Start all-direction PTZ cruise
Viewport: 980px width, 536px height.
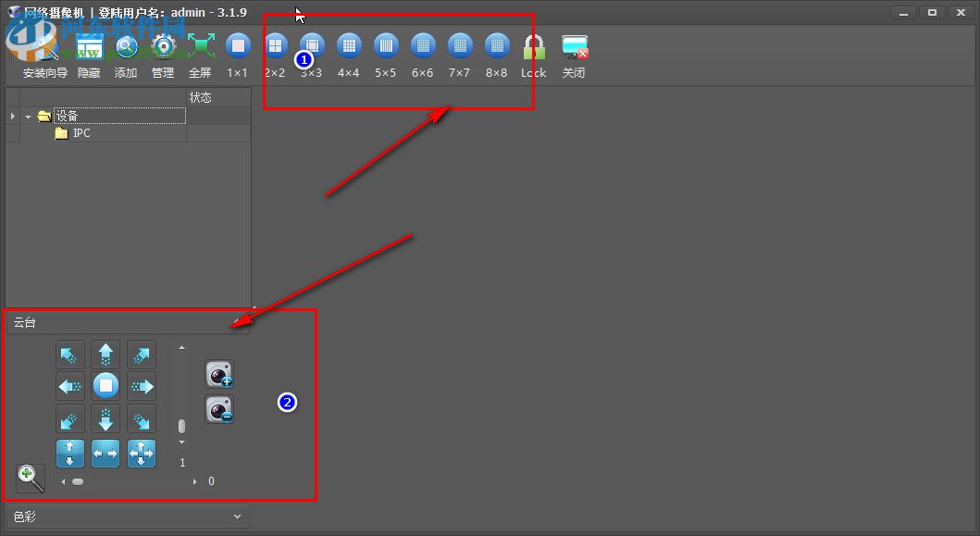pos(142,454)
